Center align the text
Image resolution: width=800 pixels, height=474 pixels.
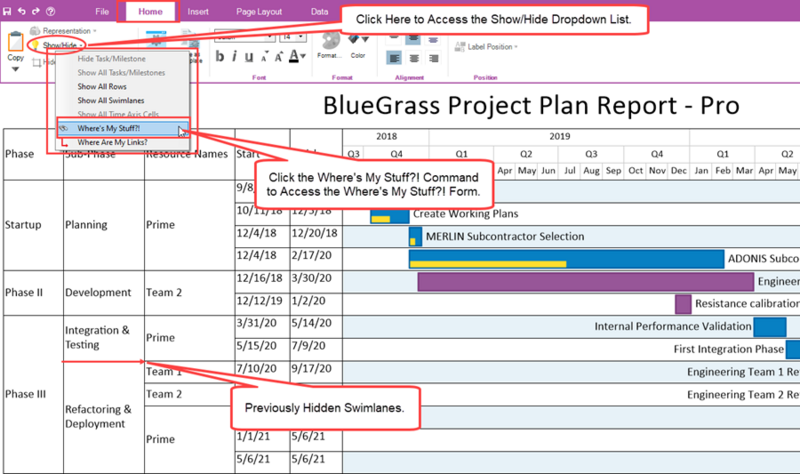tap(414, 58)
